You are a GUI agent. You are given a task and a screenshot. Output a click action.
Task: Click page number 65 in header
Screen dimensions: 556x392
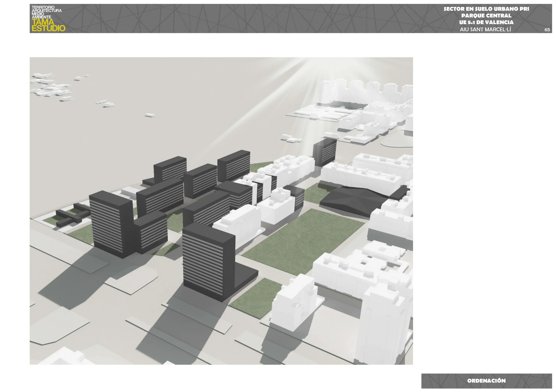[x=547, y=30]
